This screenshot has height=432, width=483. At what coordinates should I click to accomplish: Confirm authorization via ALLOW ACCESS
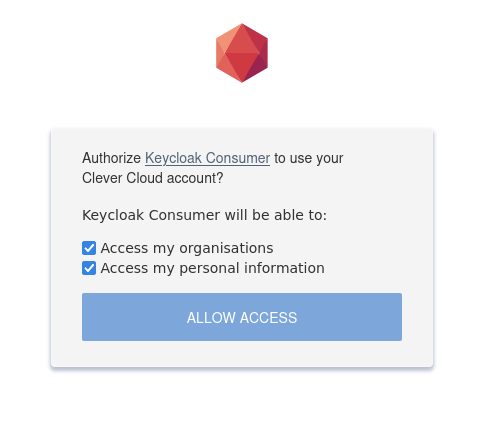[x=242, y=317]
